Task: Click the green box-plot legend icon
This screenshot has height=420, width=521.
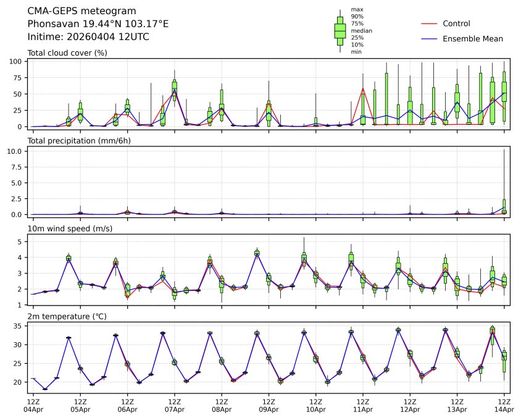Action: pos(340,30)
